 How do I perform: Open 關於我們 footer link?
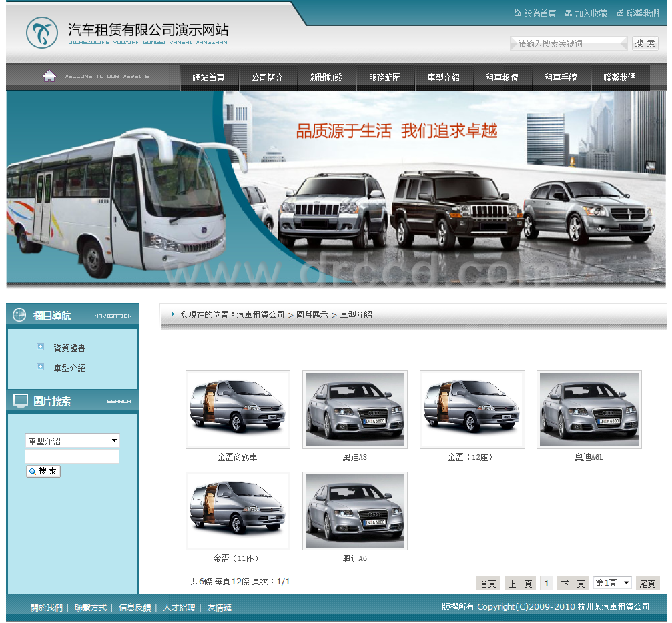click(x=47, y=608)
